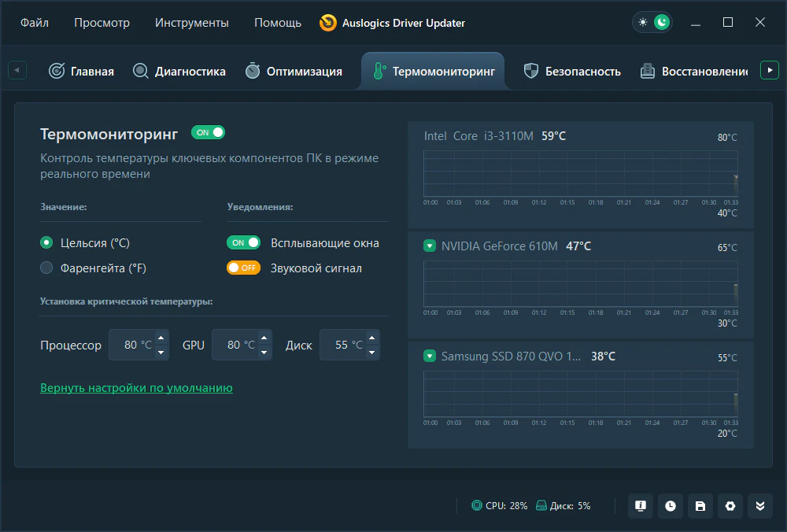Click Вернуть настройки по умолчанию link
Viewport: 787px width, 532px height.
[136, 388]
